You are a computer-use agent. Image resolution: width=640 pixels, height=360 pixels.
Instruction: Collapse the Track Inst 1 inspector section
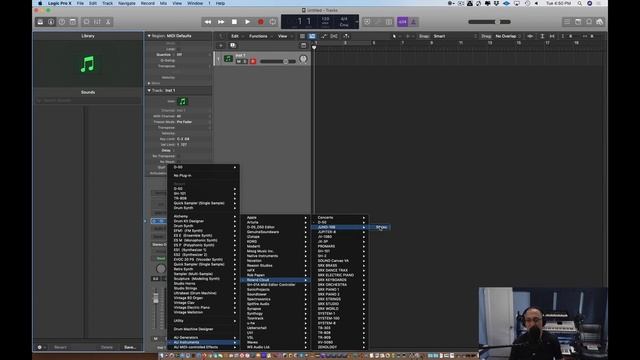point(149,90)
